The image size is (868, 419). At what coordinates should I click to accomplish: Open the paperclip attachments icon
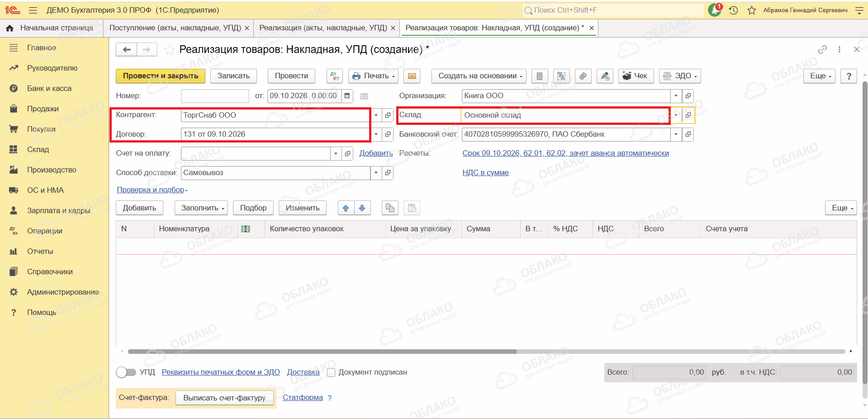pos(583,76)
